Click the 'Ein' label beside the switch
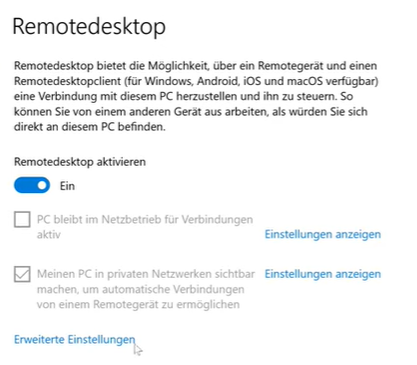This screenshot has height=365, width=417. click(x=67, y=186)
